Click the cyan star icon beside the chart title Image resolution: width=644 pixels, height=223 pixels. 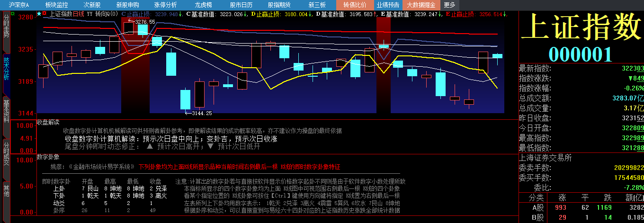click(x=39, y=14)
